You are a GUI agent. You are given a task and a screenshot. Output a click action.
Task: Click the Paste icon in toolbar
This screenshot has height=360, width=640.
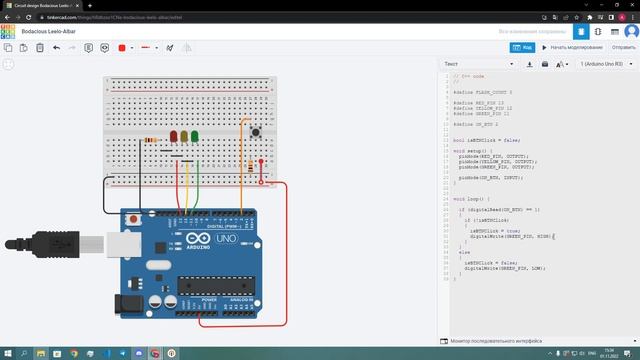coord(24,48)
